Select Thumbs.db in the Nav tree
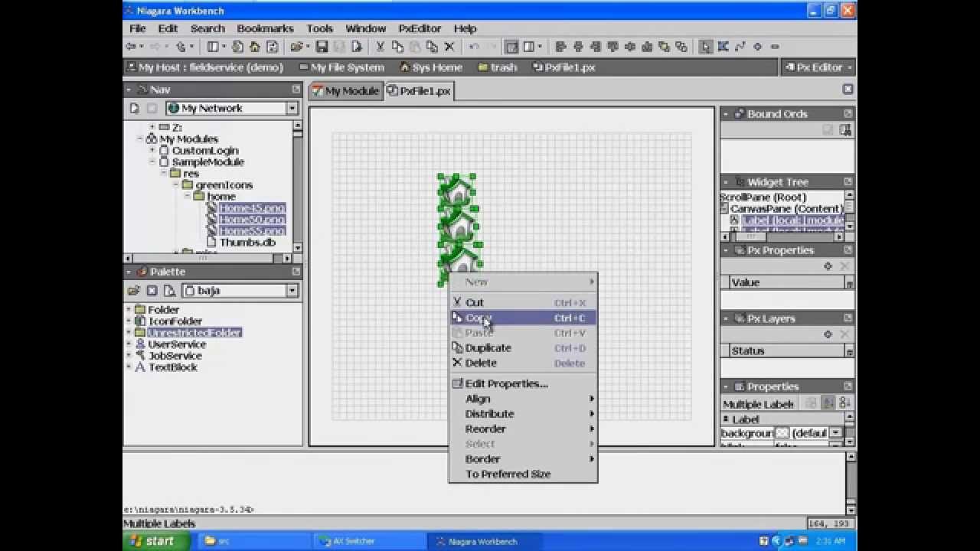This screenshot has width=980, height=551. [x=247, y=243]
